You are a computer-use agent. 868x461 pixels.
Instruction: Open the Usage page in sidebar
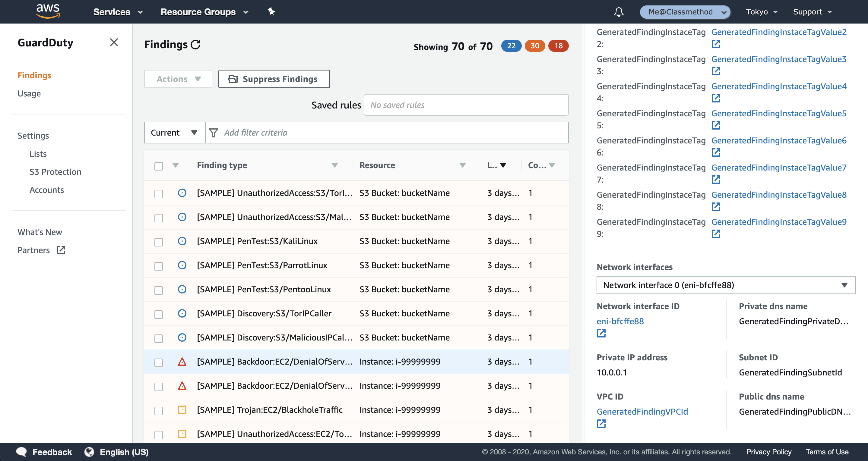point(29,93)
